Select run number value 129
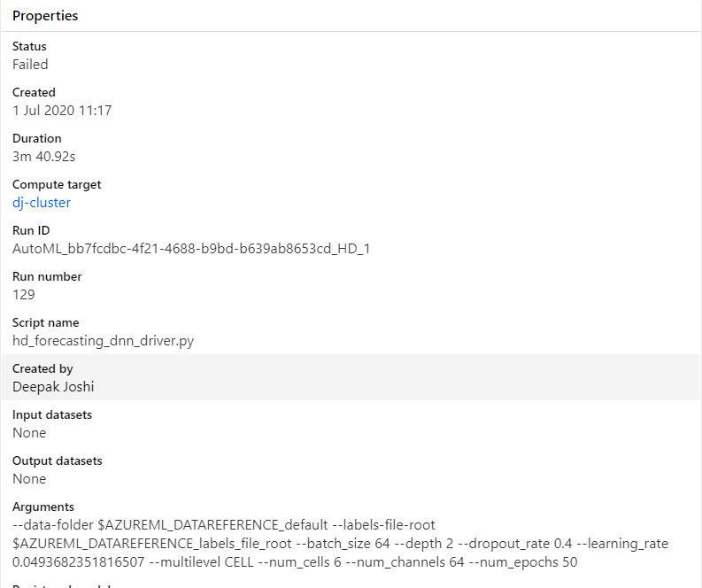The width and height of the screenshot is (702, 588). pos(24,294)
